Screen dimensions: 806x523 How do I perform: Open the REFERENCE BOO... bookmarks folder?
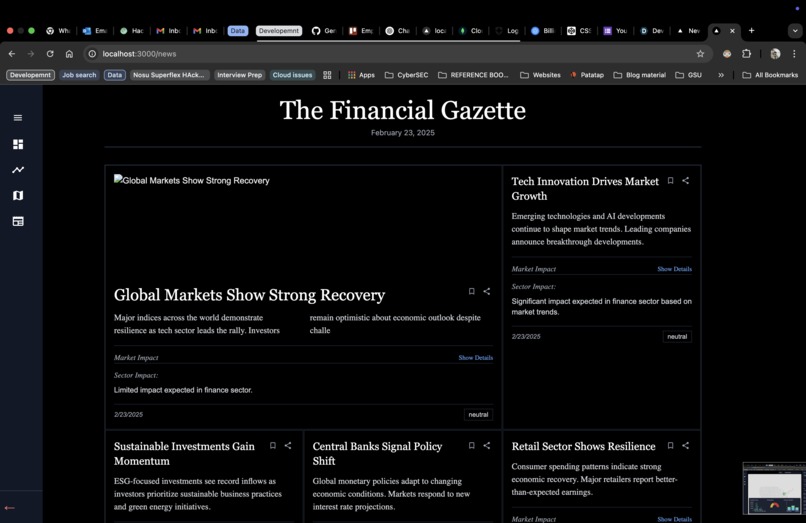point(473,75)
